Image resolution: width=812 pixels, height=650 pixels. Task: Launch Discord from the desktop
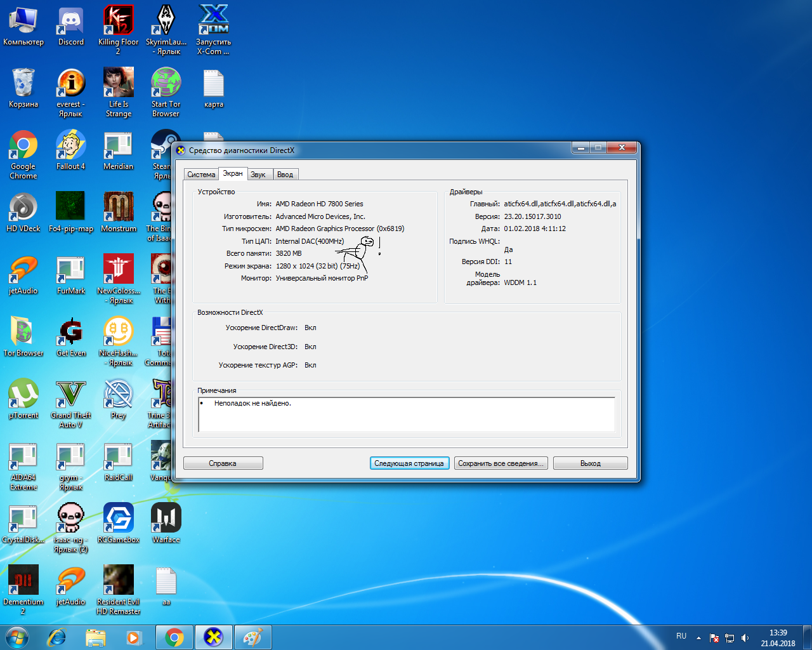[x=71, y=25]
